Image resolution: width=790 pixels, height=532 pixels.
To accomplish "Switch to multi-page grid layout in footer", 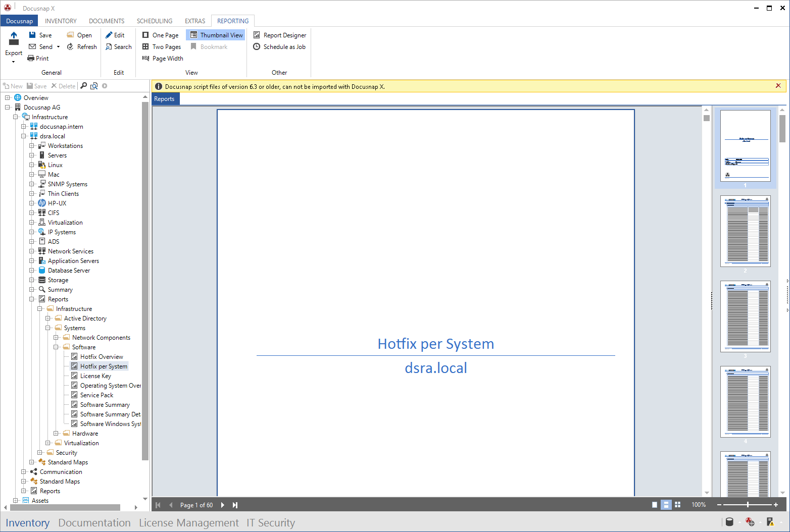I will [678, 505].
